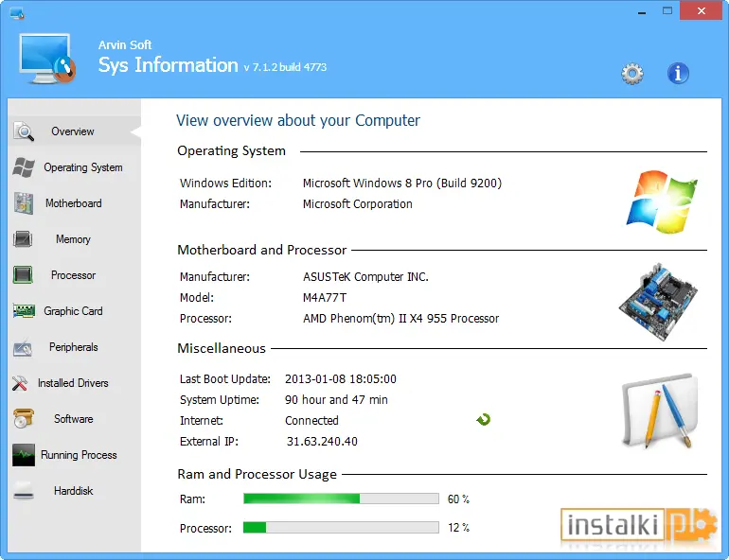Click the Processor chip sidebar icon
The image size is (729, 560).
click(23, 275)
